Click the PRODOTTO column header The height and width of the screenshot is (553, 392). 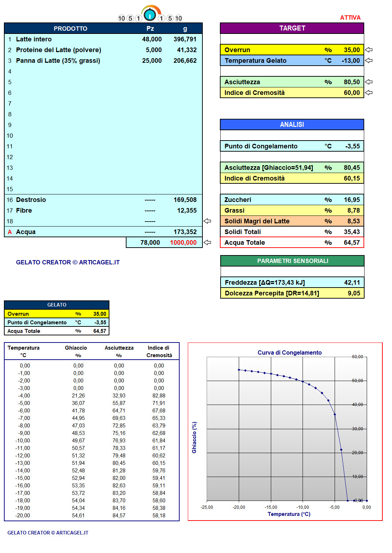(x=71, y=29)
